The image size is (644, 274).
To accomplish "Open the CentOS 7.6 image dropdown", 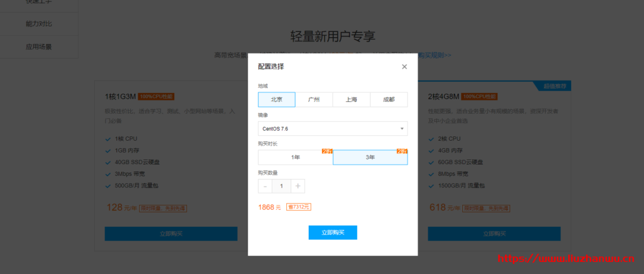I will (x=333, y=128).
